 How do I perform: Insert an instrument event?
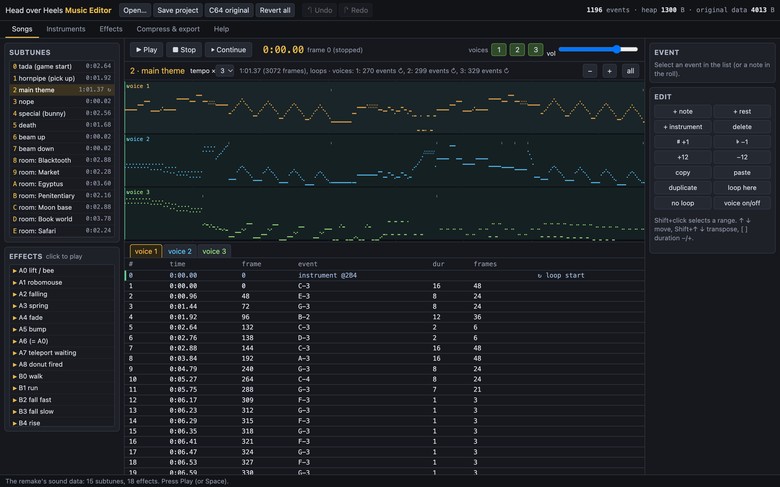(682, 127)
